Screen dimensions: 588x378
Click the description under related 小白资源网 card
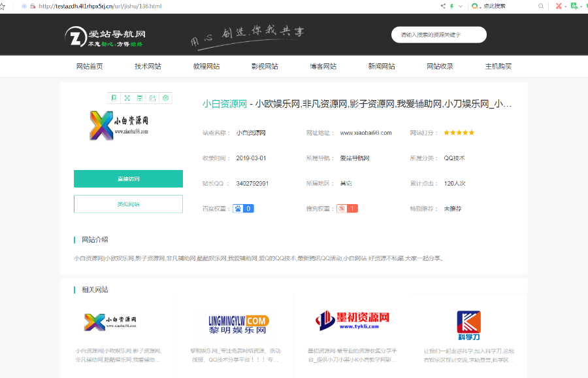click(x=118, y=355)
